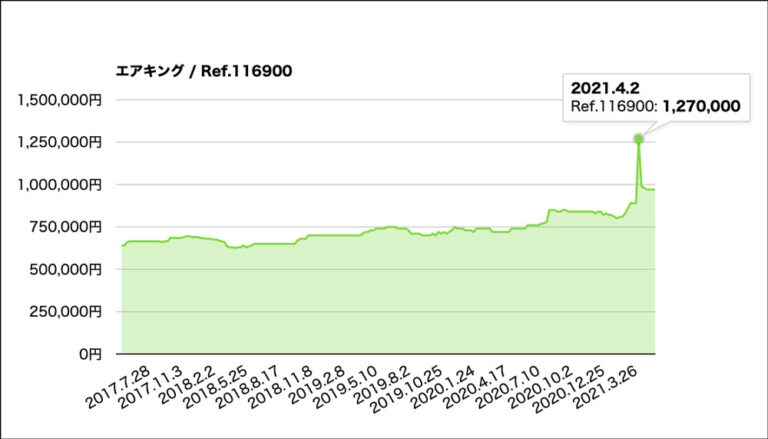Click the highlighted 2021.4.2 peak data point
This screenshot has width=768, height=439.
point(639,139)
